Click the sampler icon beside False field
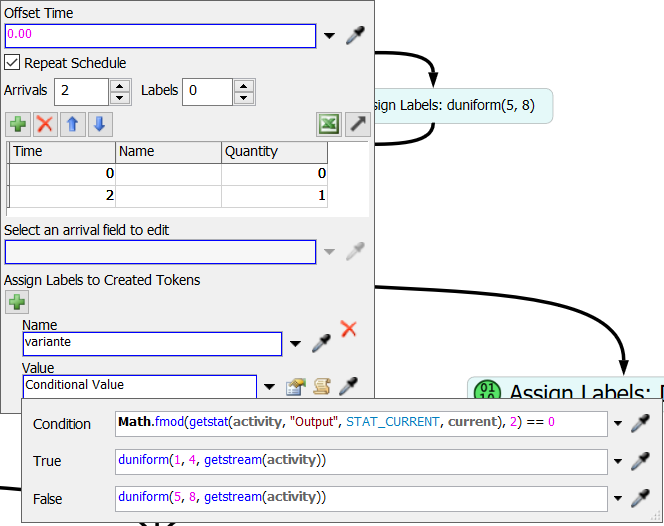Screen dimensions: 664x526 pyautogui.click(x=640, y=498)
